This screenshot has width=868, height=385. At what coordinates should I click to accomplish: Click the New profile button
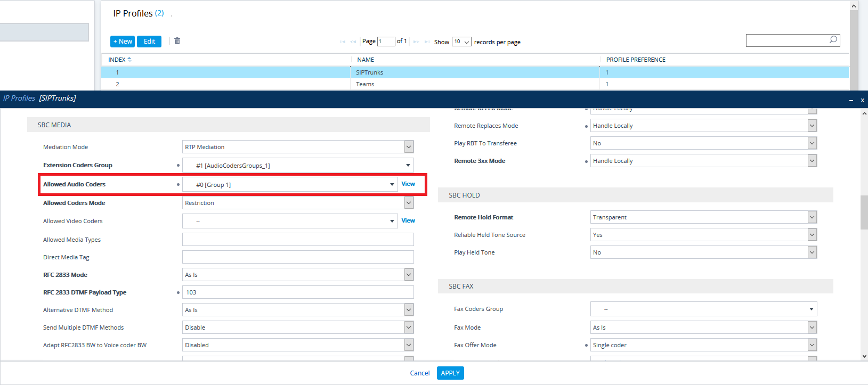[123, 42]
